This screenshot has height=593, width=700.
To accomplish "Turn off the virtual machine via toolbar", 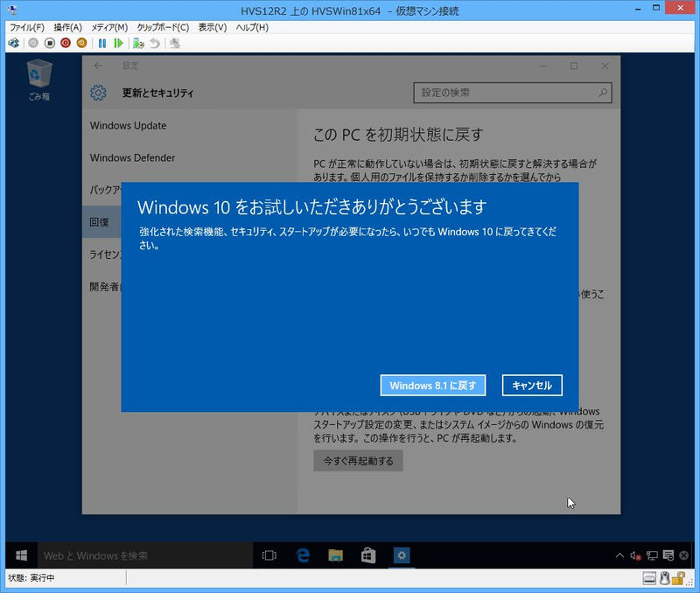I will pos(50,43).
